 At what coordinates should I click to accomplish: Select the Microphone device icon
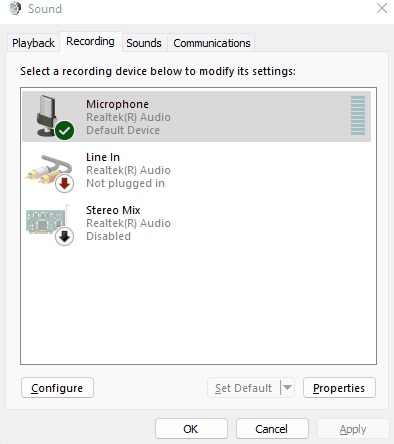(x=50, y=116)
